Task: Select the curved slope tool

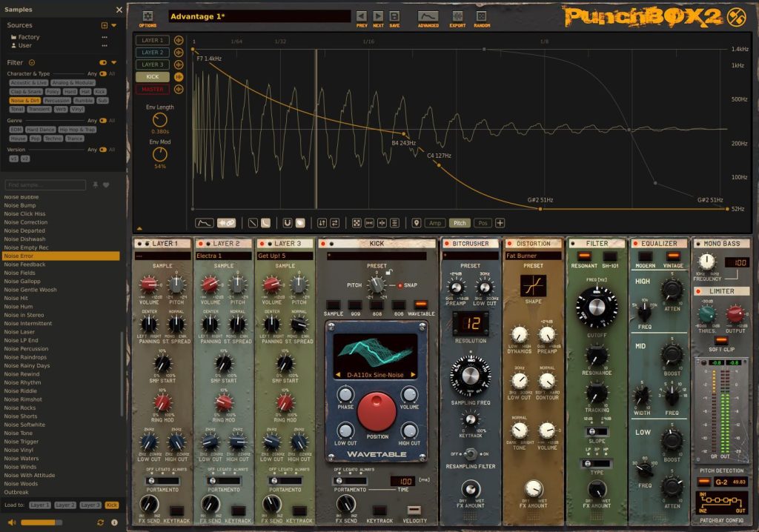Action: (266, 223)
